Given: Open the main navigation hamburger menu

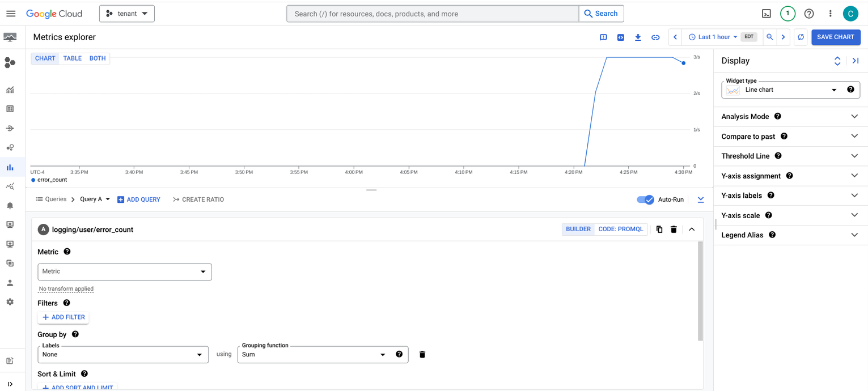Looking at the screenshot, I should click(x=11, y=14).
